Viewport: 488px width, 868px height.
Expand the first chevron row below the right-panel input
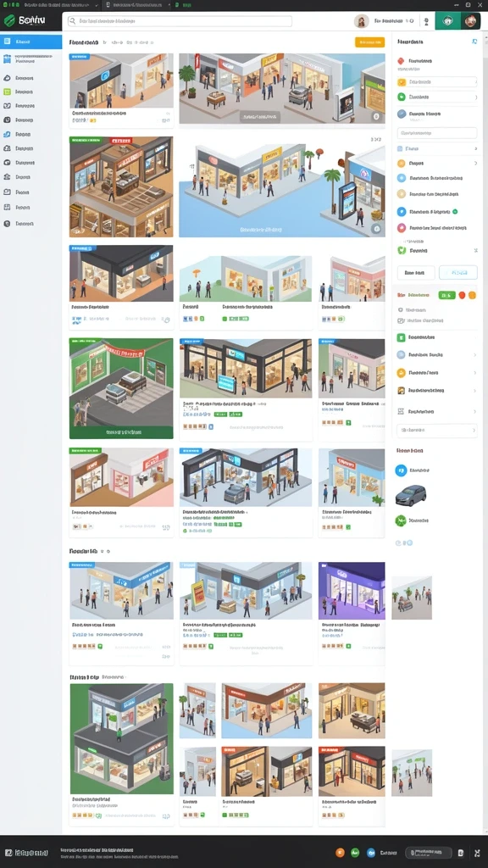point(437,149)
